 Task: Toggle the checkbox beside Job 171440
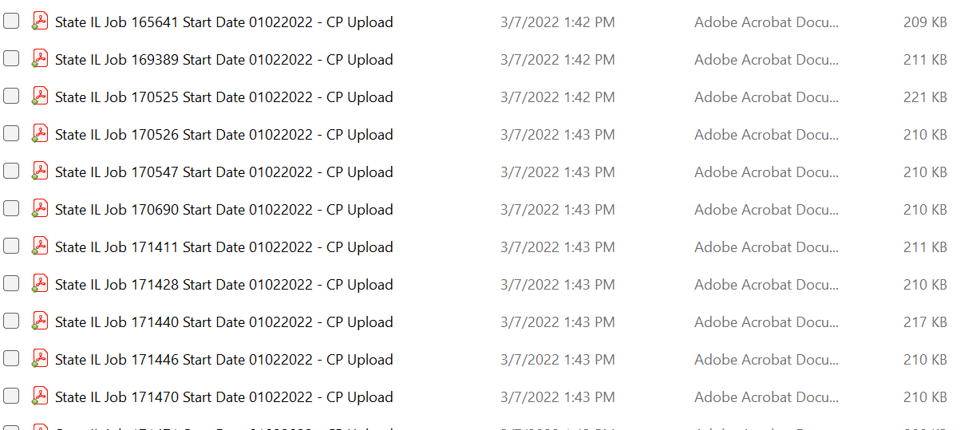(11, 321)
